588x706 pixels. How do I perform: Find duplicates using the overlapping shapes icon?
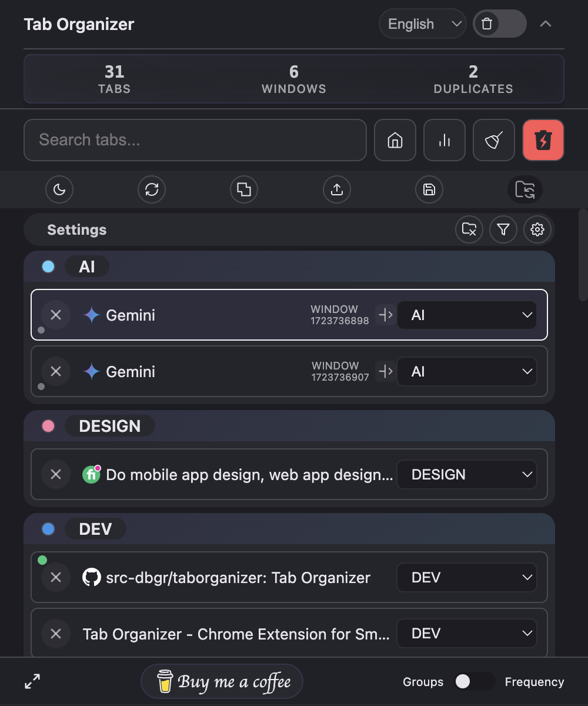tap(243, 189)
